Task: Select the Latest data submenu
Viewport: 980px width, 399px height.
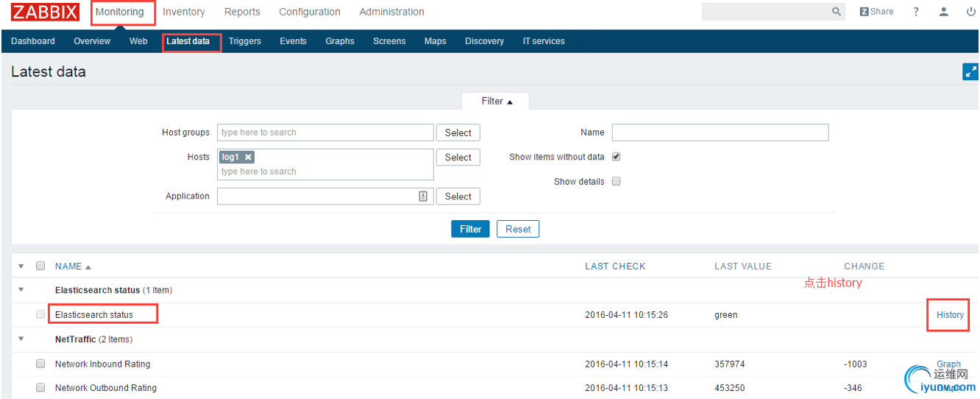Action: pyautogui.click(x=188, y=41)
